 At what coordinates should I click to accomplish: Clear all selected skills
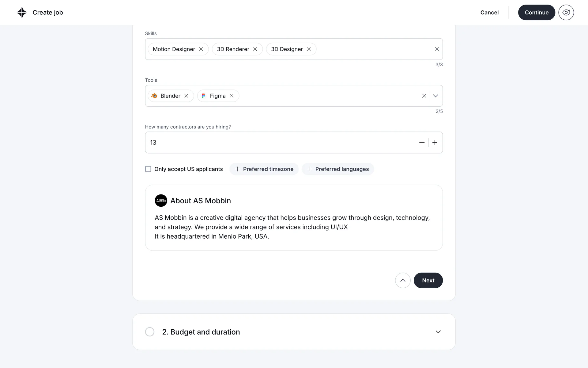(437, 49)
